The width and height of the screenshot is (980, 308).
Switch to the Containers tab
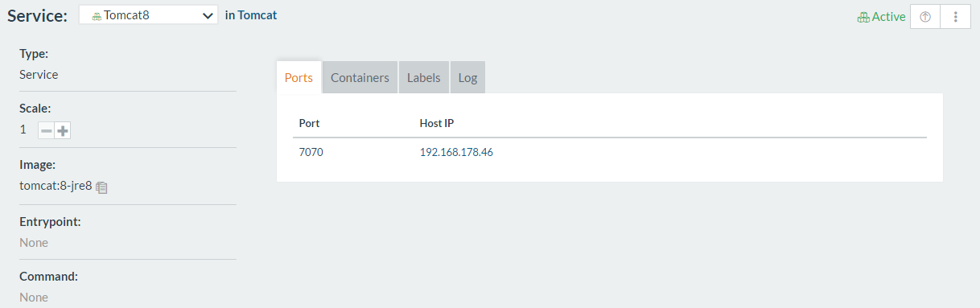click(x=360, y=77)
